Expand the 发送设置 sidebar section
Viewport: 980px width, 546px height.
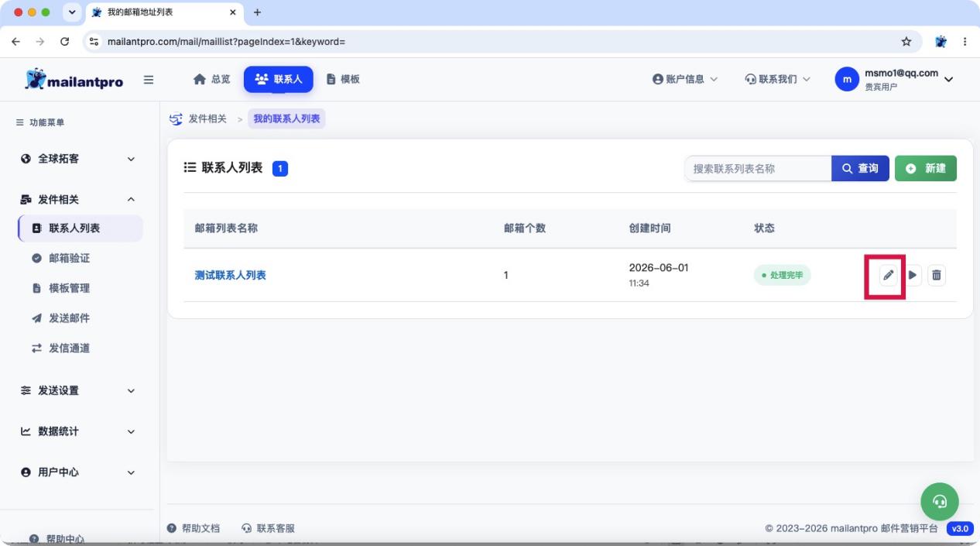coord(79,390)
